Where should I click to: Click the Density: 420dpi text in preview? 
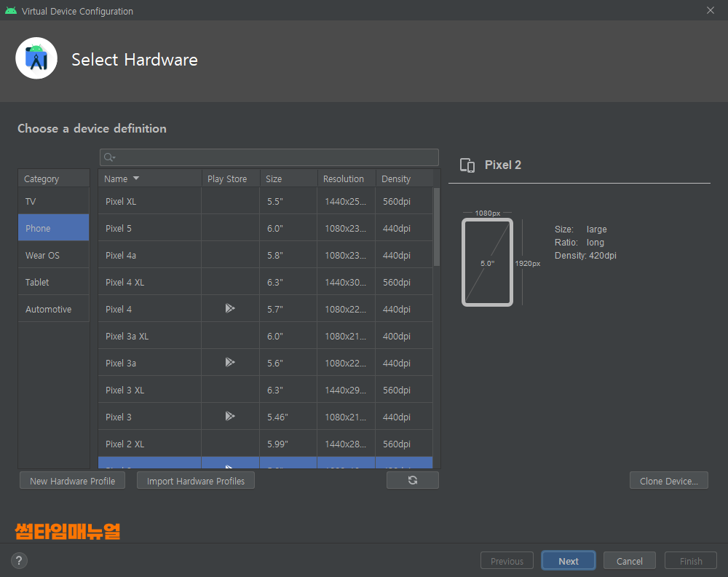585,255
